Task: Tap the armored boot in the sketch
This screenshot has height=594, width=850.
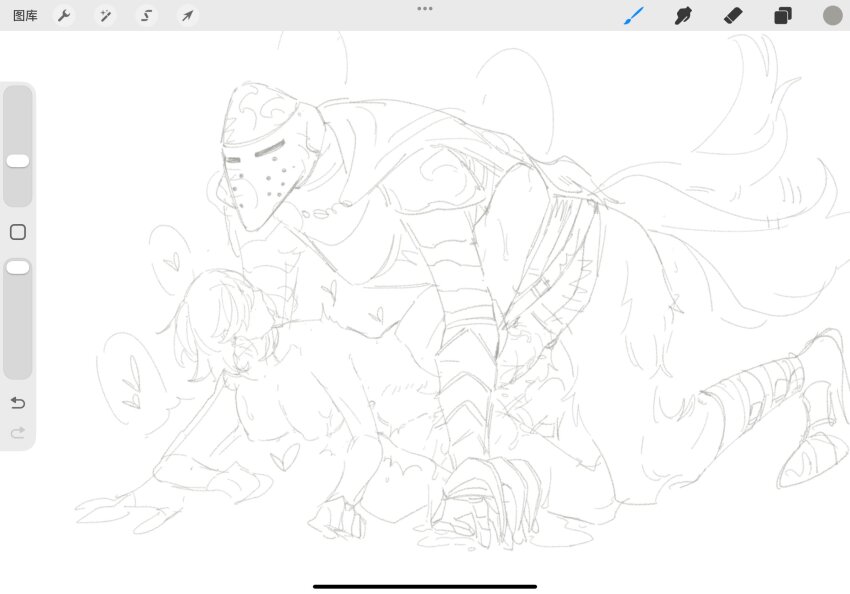Action: (815, 440)
